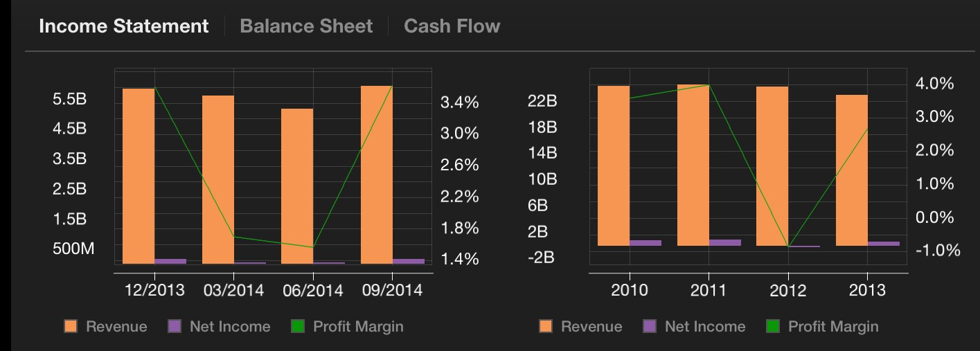Click green Profit Margin swatch in annual legend
This screenshot has height=351, width=980.
pyautogui.click(x=773, y=326)
